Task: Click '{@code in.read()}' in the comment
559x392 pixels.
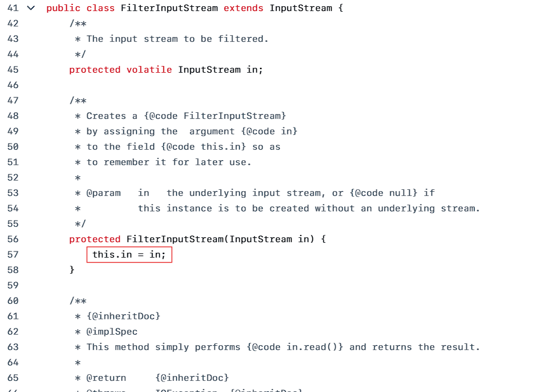Action: click(295, 347)
